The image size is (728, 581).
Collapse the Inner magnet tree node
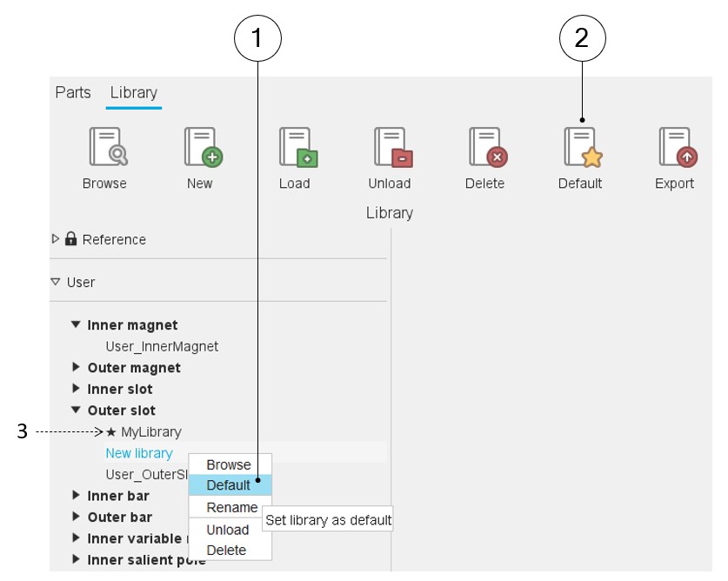click(x=77, y=325)
